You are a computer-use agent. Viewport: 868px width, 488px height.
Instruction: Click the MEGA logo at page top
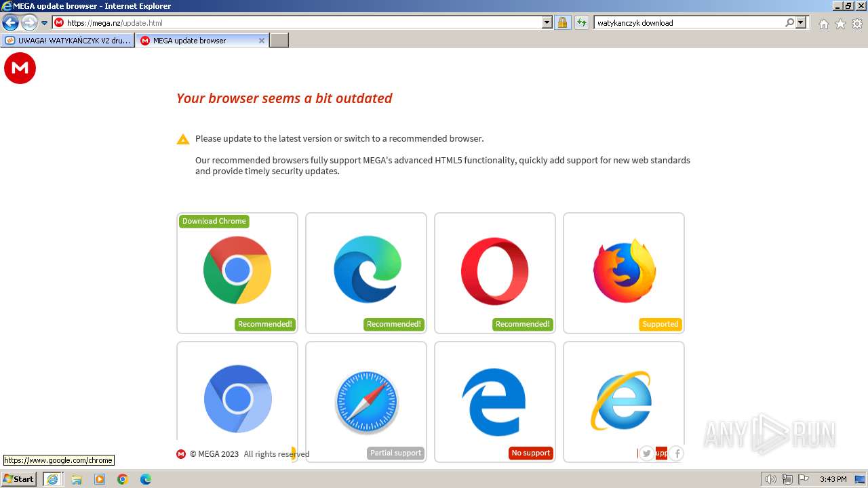point(20,68)
